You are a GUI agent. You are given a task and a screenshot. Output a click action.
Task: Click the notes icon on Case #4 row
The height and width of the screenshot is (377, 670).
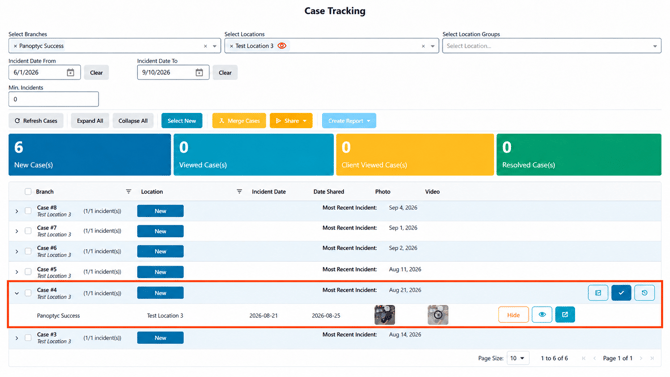[598, 293]
